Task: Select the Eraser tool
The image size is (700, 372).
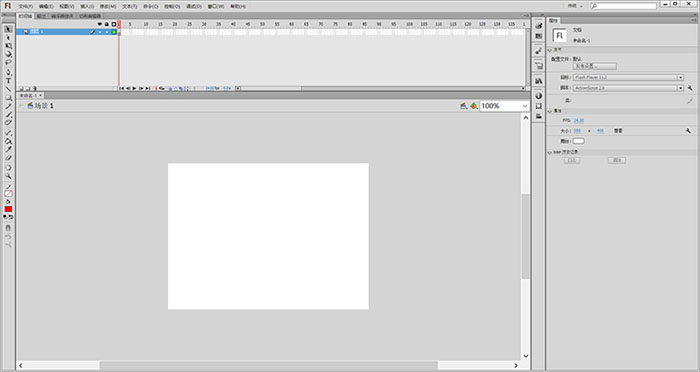Action: click(8, 158)
